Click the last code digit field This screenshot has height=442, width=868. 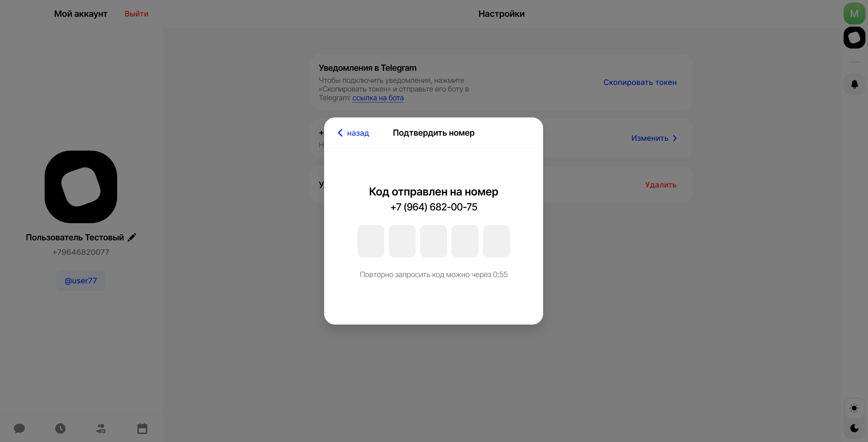[x=496, y=241]
